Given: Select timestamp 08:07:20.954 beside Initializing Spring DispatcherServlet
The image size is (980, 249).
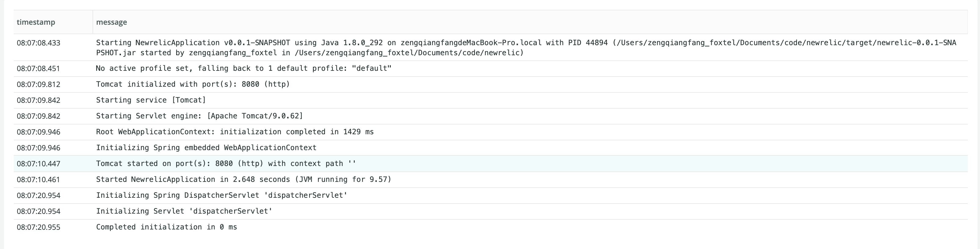Looking at the screenshot, I should (x=38, y=196).
